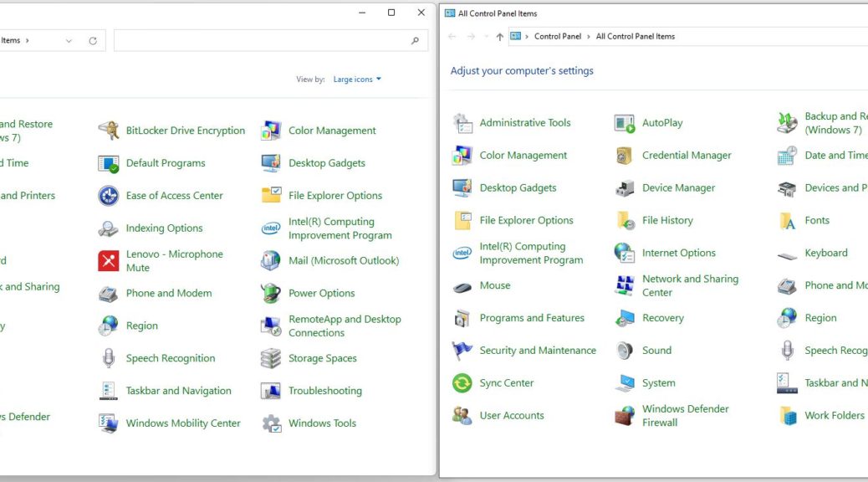This screenshot has width=868, height=482.
Task: Open Taskbar and Navigation icon in left window
Action: 109,391
